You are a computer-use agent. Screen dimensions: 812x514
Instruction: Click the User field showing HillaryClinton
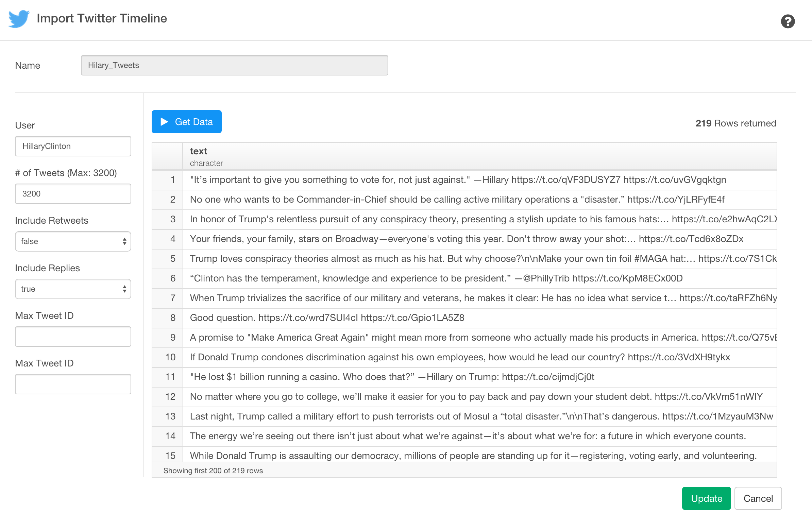[x=73, y=146]
